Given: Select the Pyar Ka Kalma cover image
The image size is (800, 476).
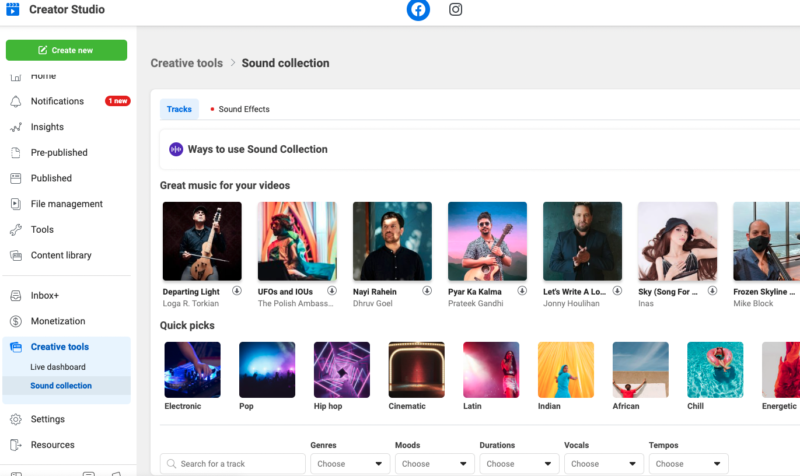Looking at the screenshot, I should (487, 241).
